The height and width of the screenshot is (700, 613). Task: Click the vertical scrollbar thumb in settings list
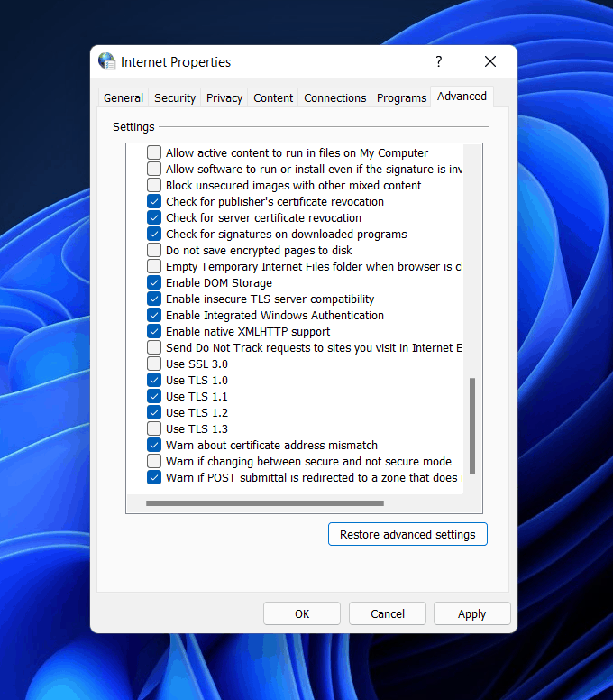pyautogui.click(x=472, y=426)
